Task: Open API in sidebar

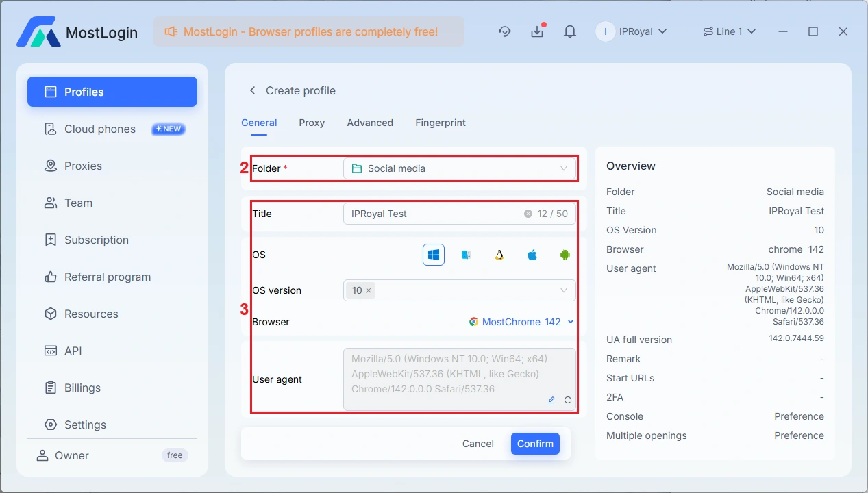Action: [112, 351]
